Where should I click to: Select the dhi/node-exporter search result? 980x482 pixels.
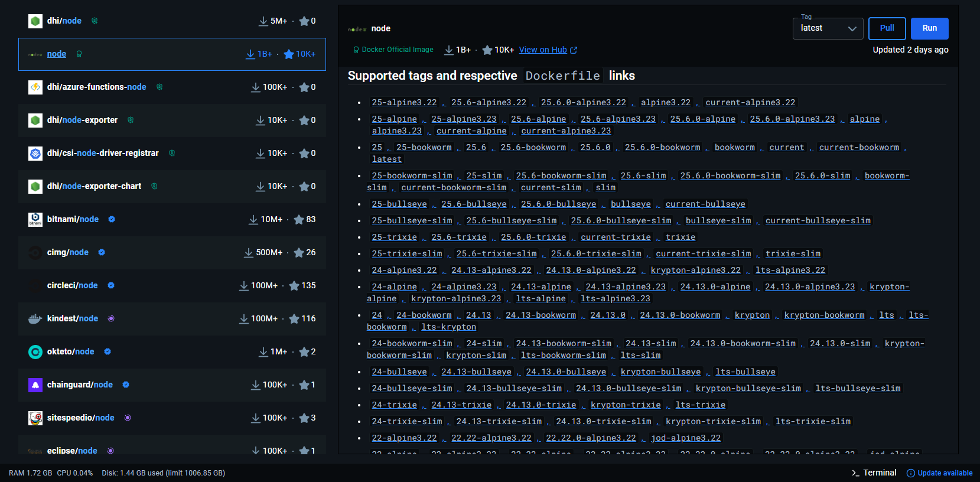coord(172,120)
